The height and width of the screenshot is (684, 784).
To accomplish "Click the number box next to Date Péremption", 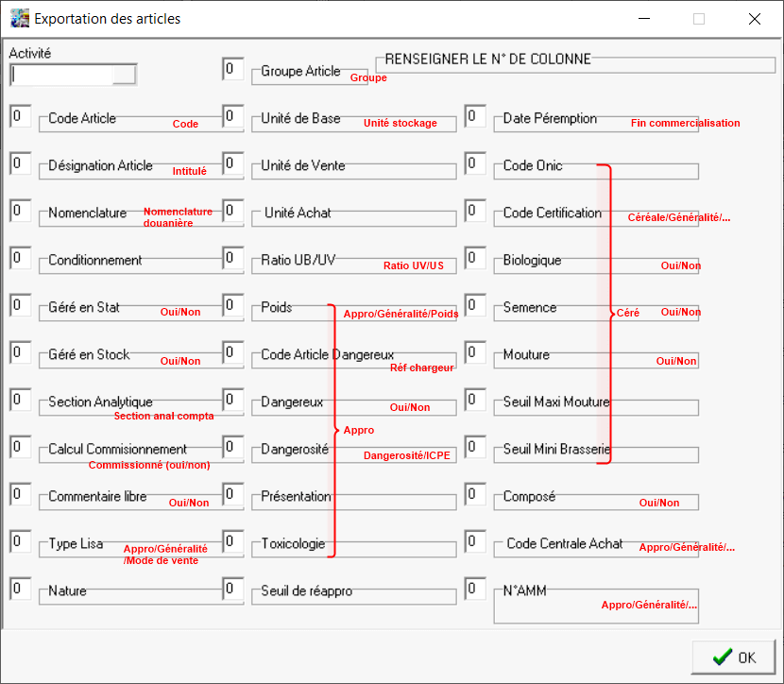I will click(x=475, y=116).
